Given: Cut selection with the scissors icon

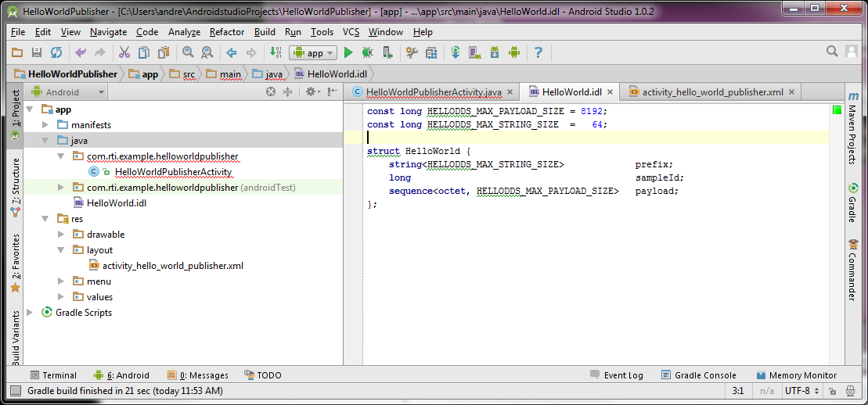Looking at the screenshot, I should pyautogui.click(x=124, y=52).
